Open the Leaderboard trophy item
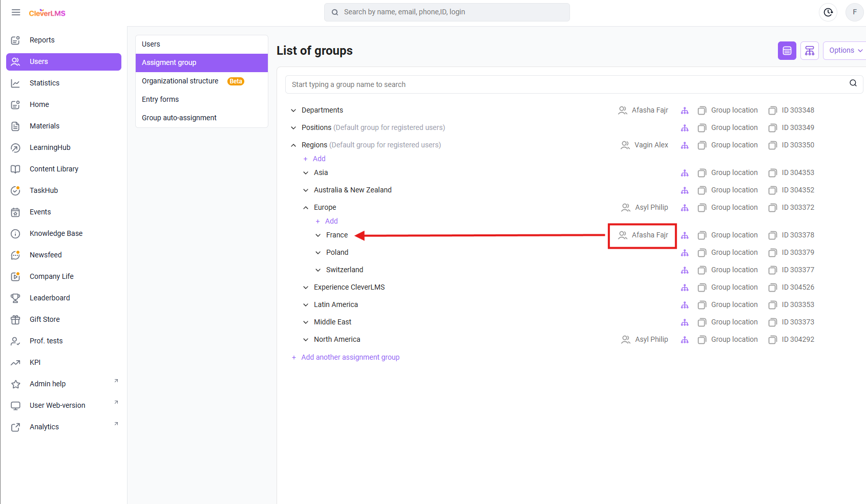This screenshot has height=504, width=866. point(50,298)
